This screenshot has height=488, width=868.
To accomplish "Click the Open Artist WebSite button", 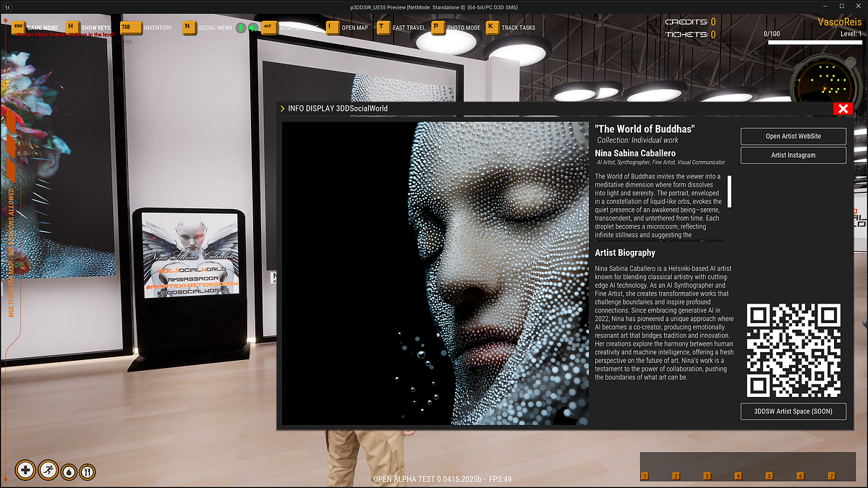I will [x=793, y=136].
